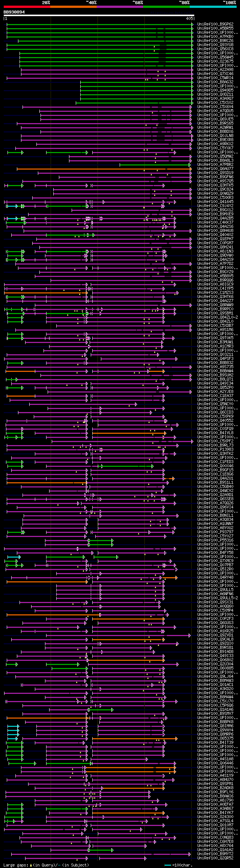Click the cyan ~100% identity legend bar
Screen dimensions: 240x868
(x=213, y=7)
